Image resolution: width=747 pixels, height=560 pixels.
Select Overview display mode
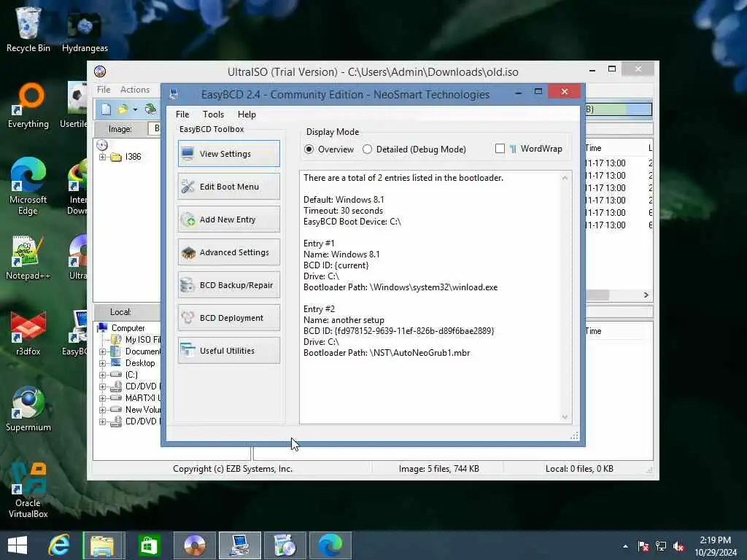tap(329, 149)
